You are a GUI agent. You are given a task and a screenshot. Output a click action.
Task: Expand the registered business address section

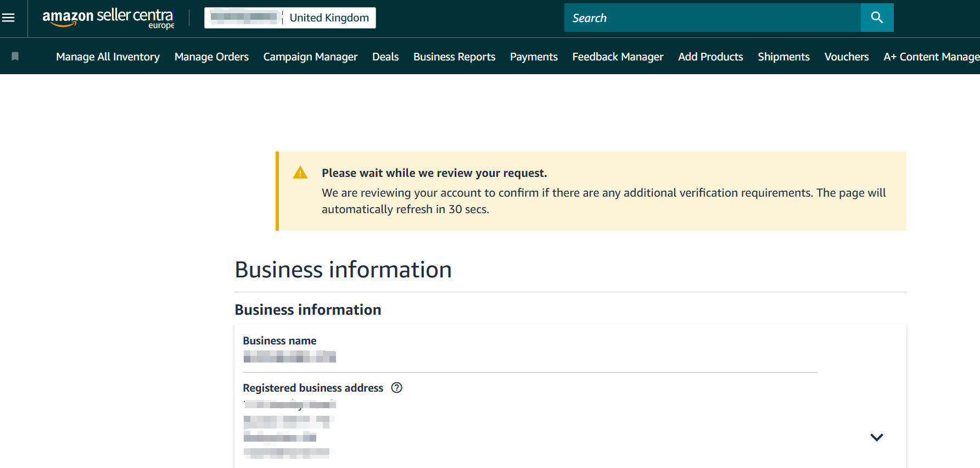(876, 437)
